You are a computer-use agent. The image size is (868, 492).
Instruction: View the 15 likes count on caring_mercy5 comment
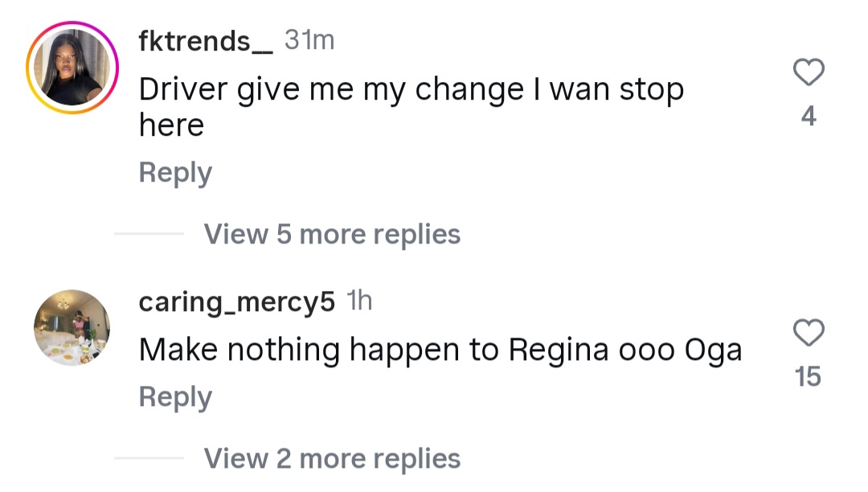(809, 376)
